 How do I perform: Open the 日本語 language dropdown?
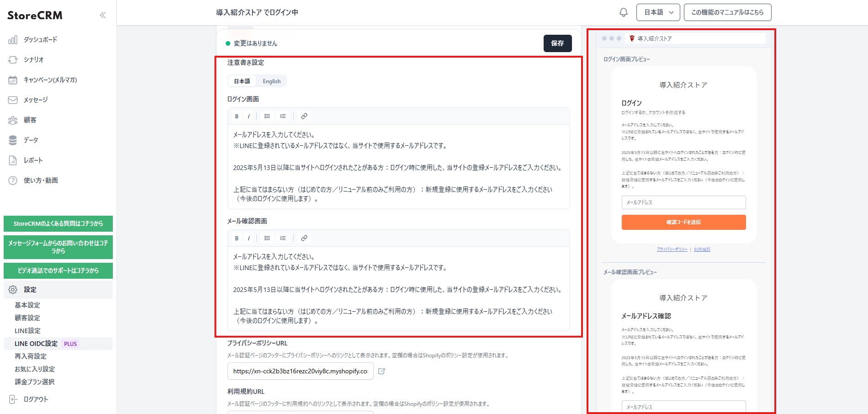click(658, 12)
